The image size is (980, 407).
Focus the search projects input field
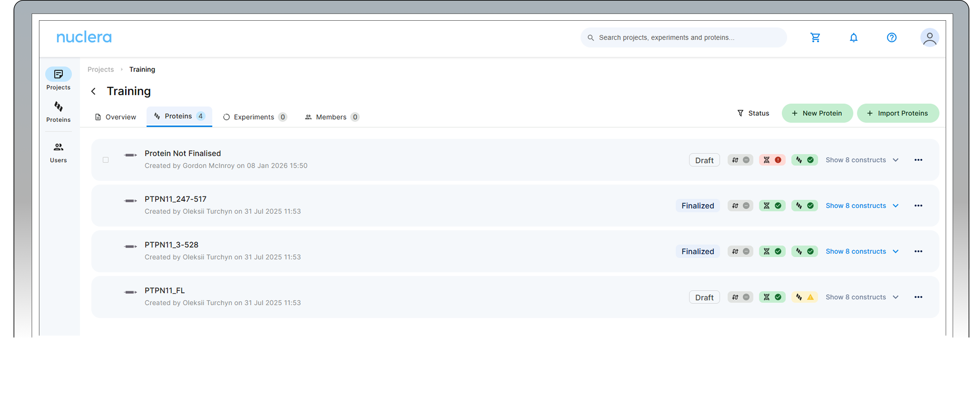point(685,37)
